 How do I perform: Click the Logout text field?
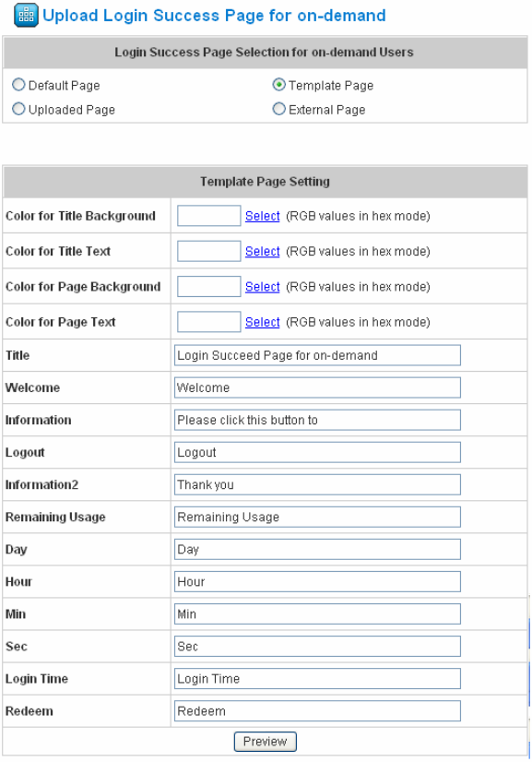[x=317, y=452]
